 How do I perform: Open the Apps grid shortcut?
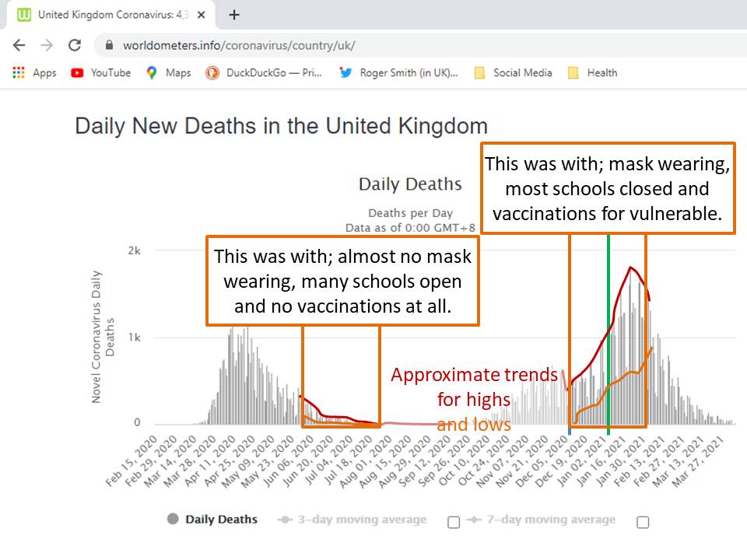tap(34, 72)
